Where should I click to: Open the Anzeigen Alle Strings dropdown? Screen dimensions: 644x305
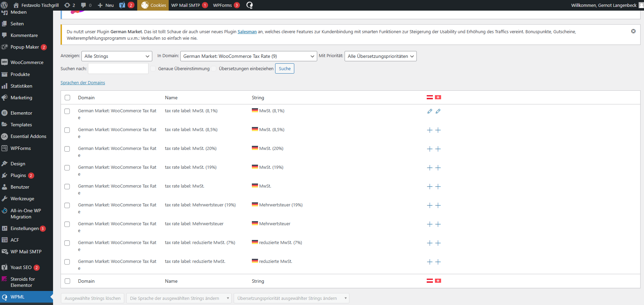point(117,56)
